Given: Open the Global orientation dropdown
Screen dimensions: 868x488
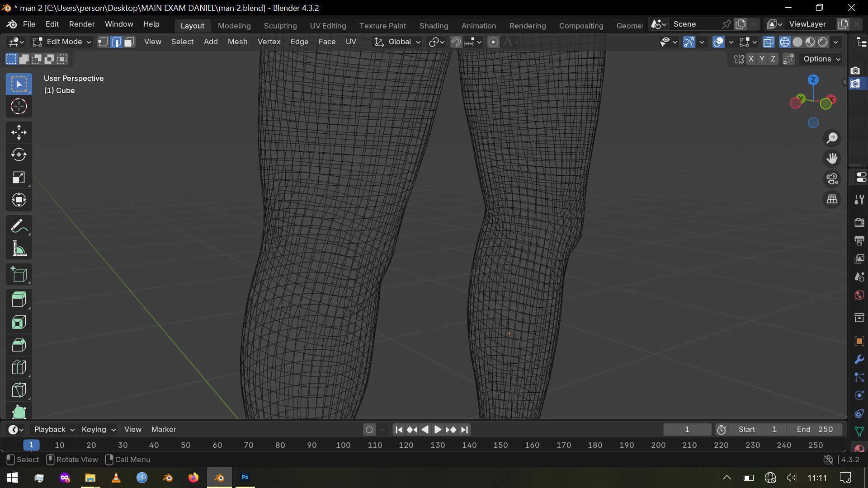Looking at the screenshot, I should (397, 42).
